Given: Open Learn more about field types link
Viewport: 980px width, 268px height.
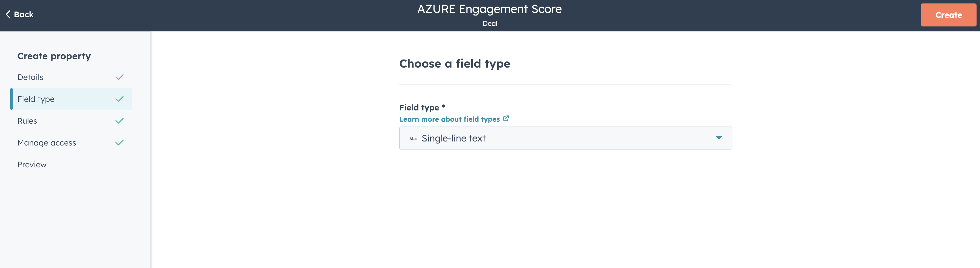Looking at the screenshot, I should pos(449,119).
